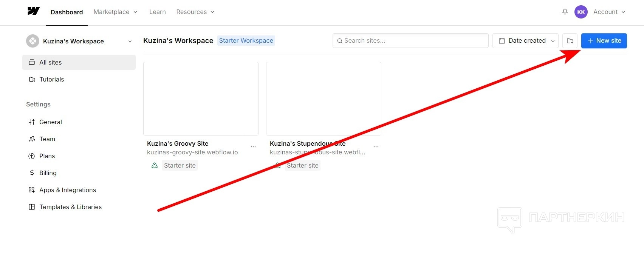This screenshot has height=254, width=644.
Task: Open the Learn menu item
Action: pos(158,12)
